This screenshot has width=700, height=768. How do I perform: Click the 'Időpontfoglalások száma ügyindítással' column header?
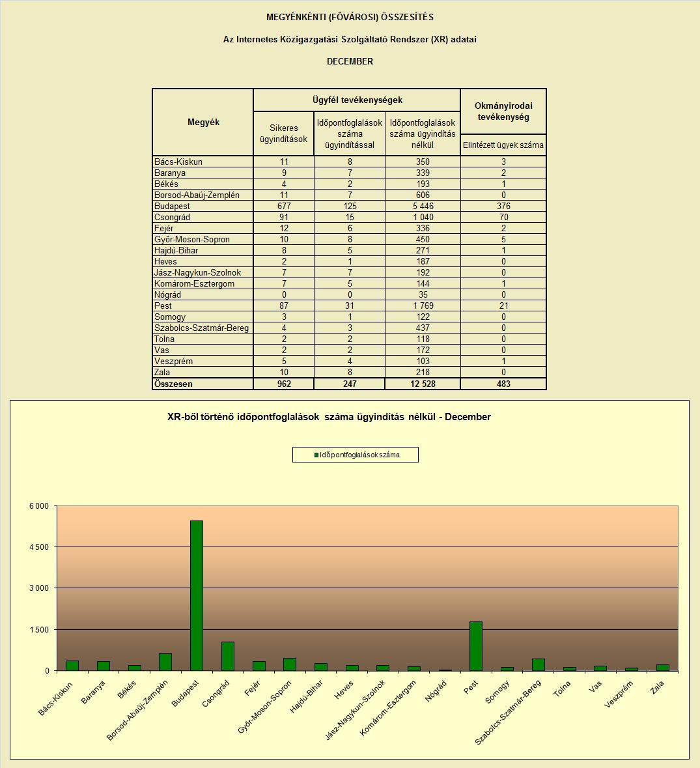(x=350, y=134)
